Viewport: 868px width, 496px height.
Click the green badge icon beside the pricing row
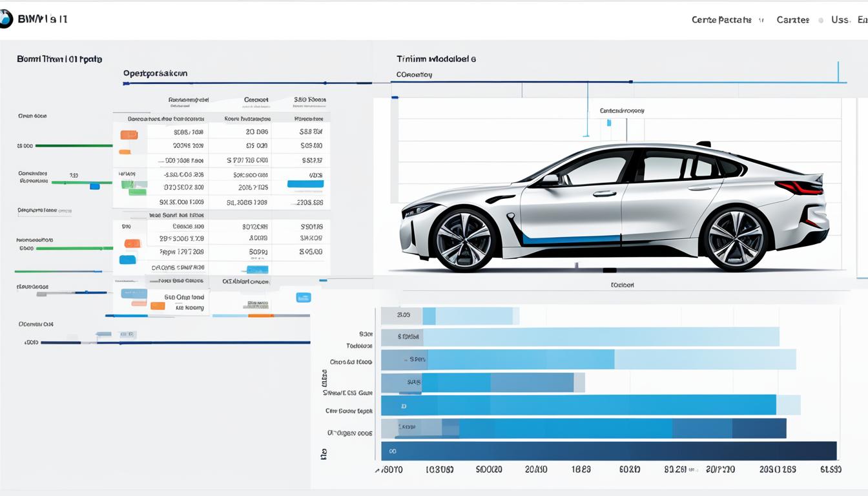(127, 186)
